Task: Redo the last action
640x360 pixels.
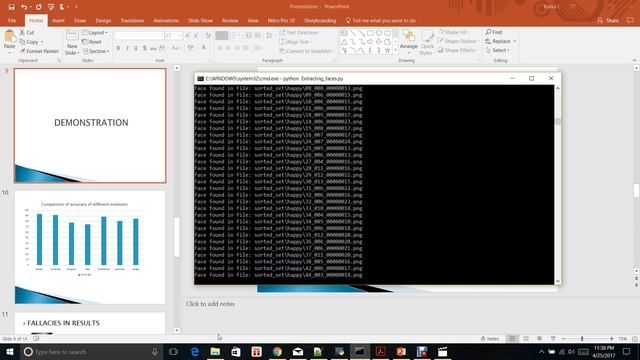Action: point(38,7)
